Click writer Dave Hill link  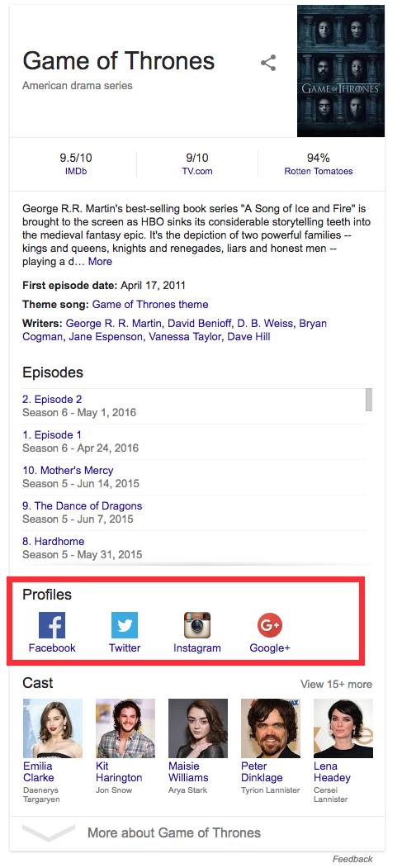[x=248, y=337]
